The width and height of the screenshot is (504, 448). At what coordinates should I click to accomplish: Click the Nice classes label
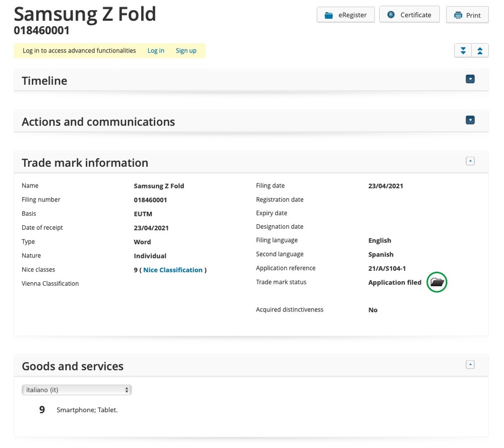tap(38, 270)
